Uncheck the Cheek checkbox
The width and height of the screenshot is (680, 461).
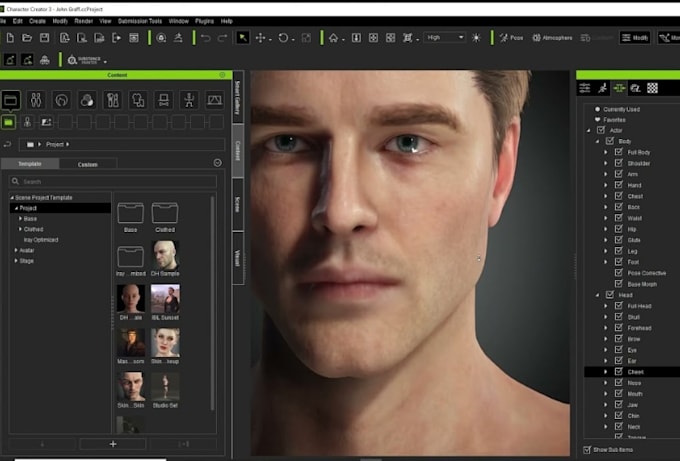[x=619, y=372]
